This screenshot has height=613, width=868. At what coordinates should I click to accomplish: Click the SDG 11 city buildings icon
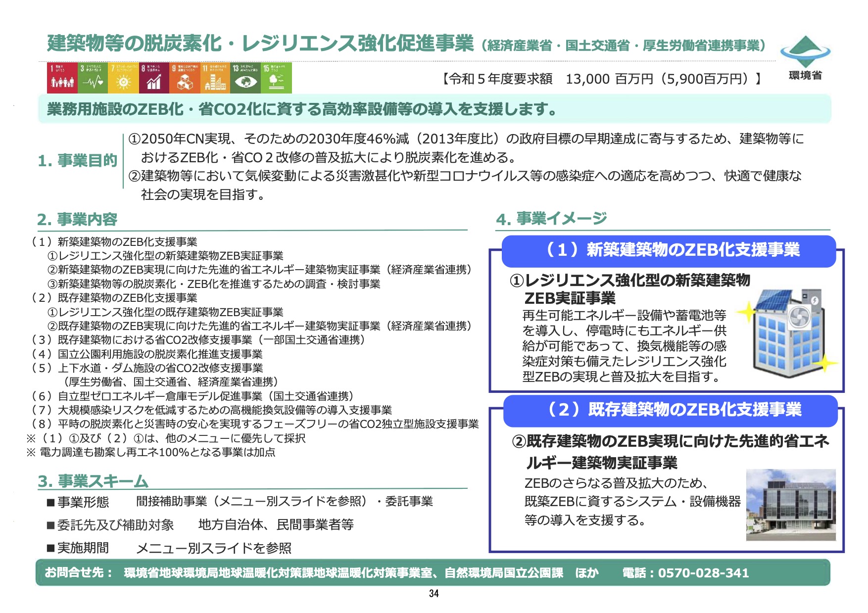click(215, 78)
